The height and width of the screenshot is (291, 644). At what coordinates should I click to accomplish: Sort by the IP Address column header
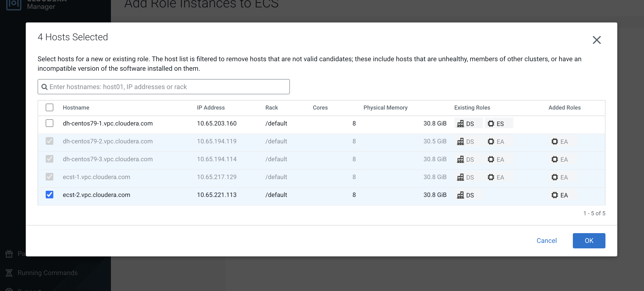[x=210, y=108]
